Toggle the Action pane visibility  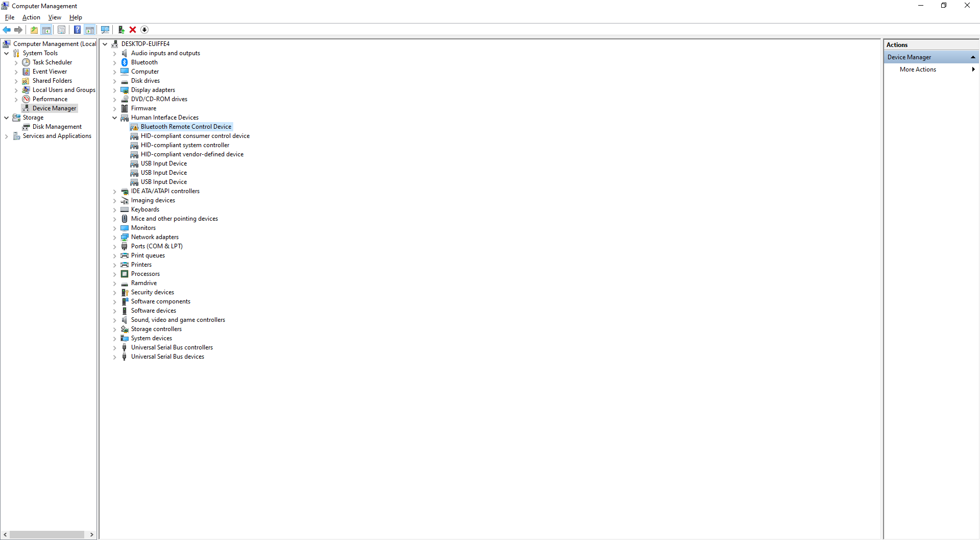[x=90, y=30]
